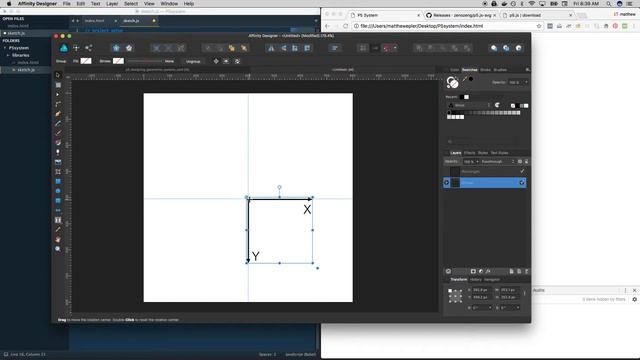Image resolution: width=640 pixels, height=360 pixels.
Task: Click the Flip Horizontal toolbar icon
Action: click(x=271, y=48)
